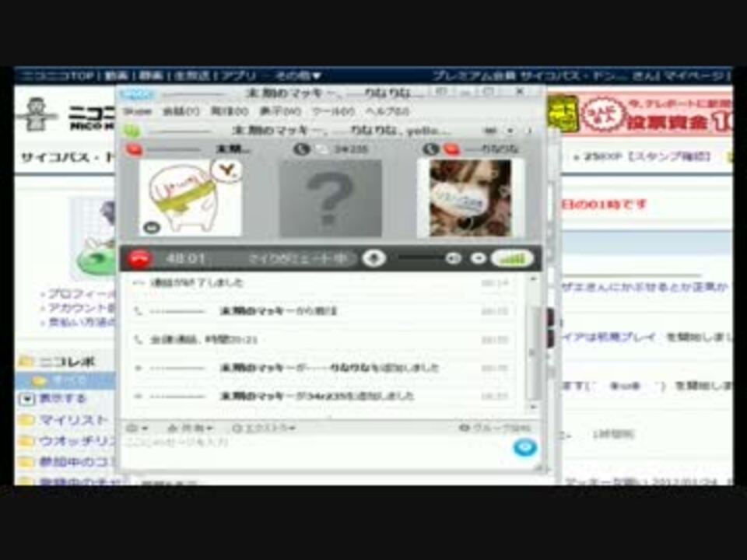747x560 pixels.
Task: Open the emoticon picker dropdown
Action: point(137,428)
